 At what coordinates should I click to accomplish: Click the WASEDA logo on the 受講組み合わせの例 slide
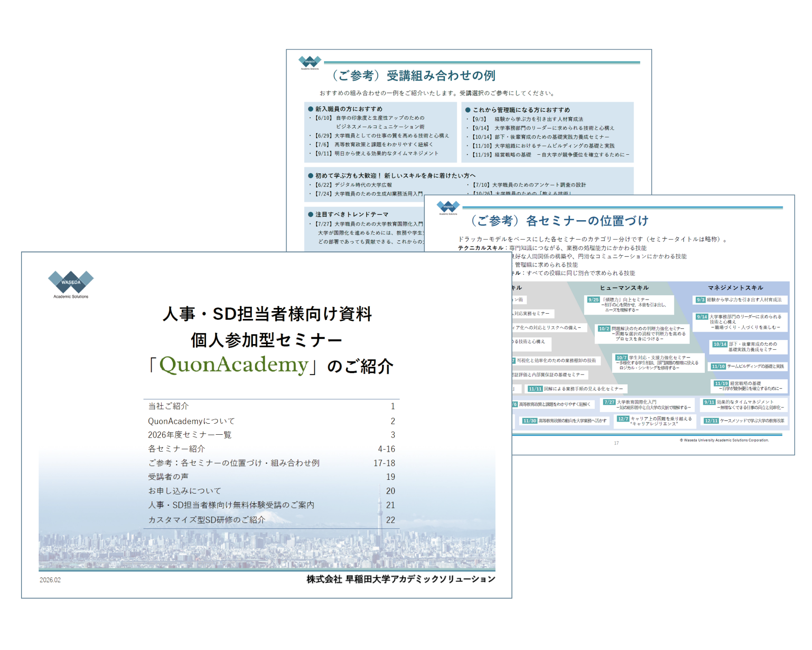(310, 63)
